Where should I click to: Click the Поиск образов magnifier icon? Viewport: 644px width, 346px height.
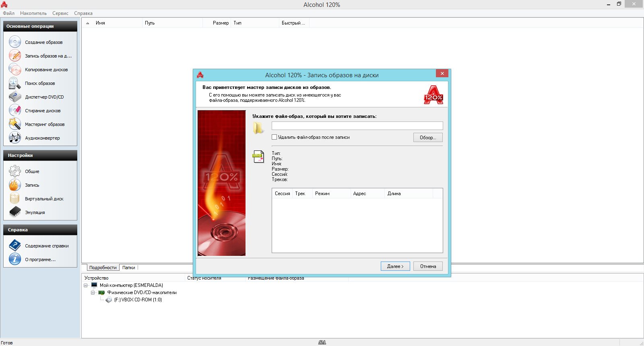(15, 83)
